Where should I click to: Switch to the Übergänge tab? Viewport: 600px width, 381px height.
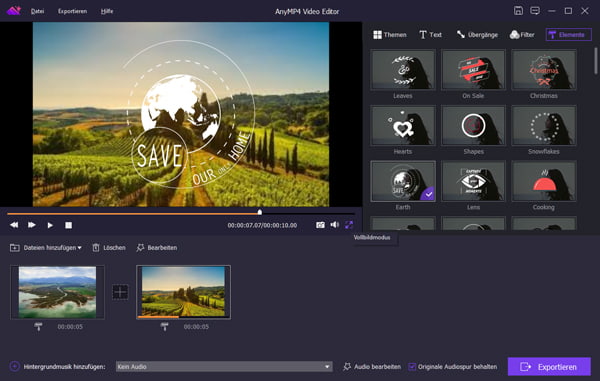click(x=477, y=35)
